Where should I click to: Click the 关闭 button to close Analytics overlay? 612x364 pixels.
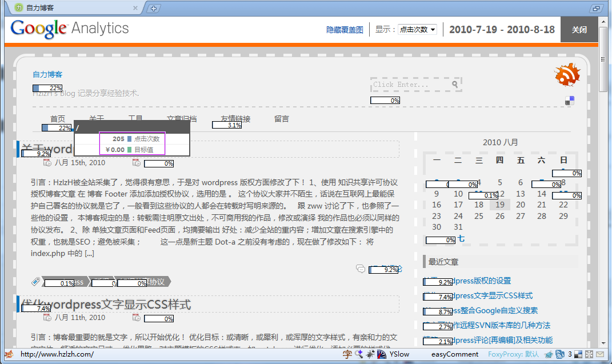click(579, 29)
